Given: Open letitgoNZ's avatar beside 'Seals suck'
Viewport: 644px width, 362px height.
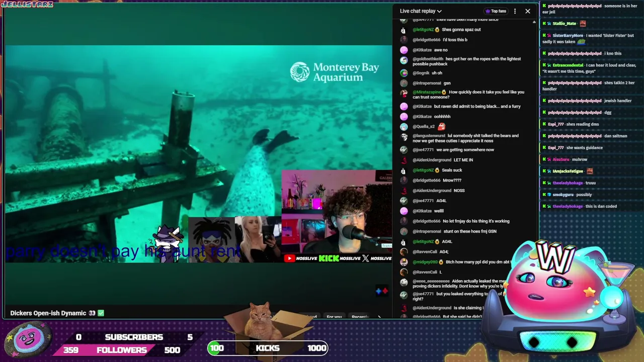Looking at the screenshot, I should tap(404, 170).
